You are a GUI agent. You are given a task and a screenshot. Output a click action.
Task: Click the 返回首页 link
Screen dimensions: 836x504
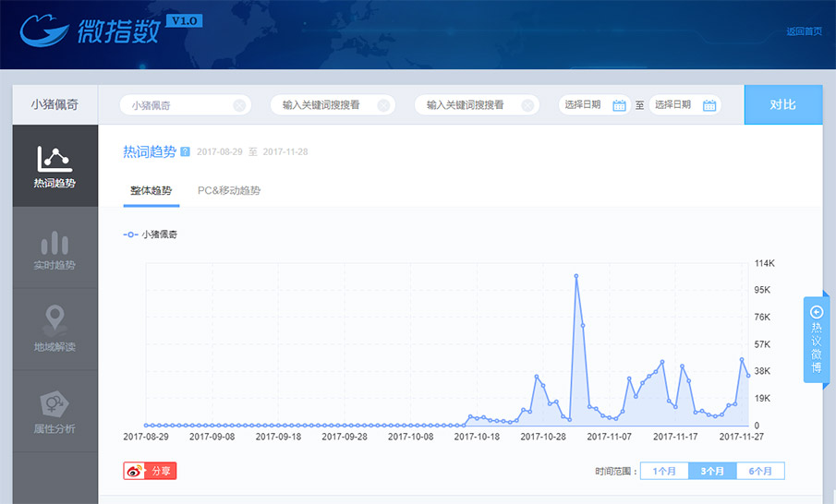pyautogui.click(x=804, y=31)
